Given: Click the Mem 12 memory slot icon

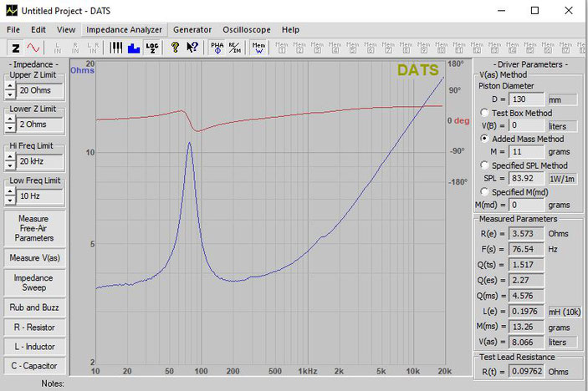Looking at the screenshot, I should [x=477, y=48].
